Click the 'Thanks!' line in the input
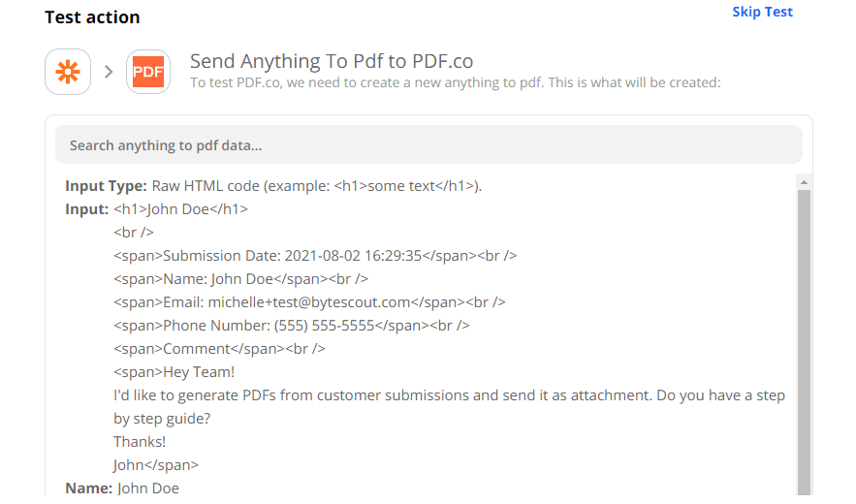The image size is (856, 504). (140, 442)
